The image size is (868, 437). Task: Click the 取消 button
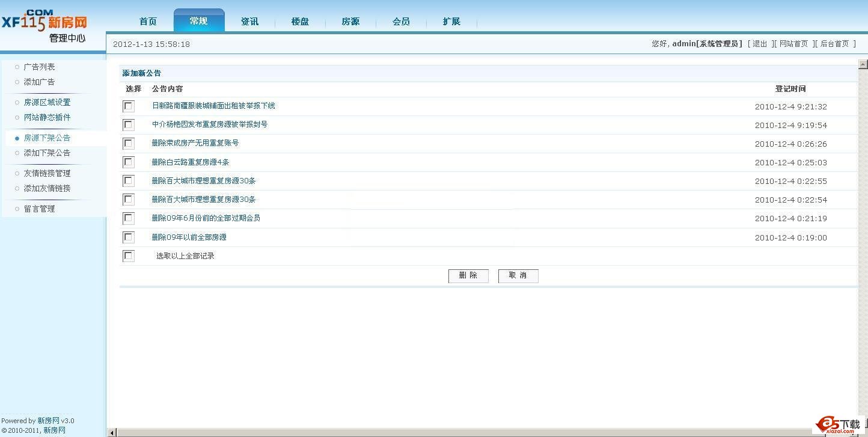pos(518,276)
